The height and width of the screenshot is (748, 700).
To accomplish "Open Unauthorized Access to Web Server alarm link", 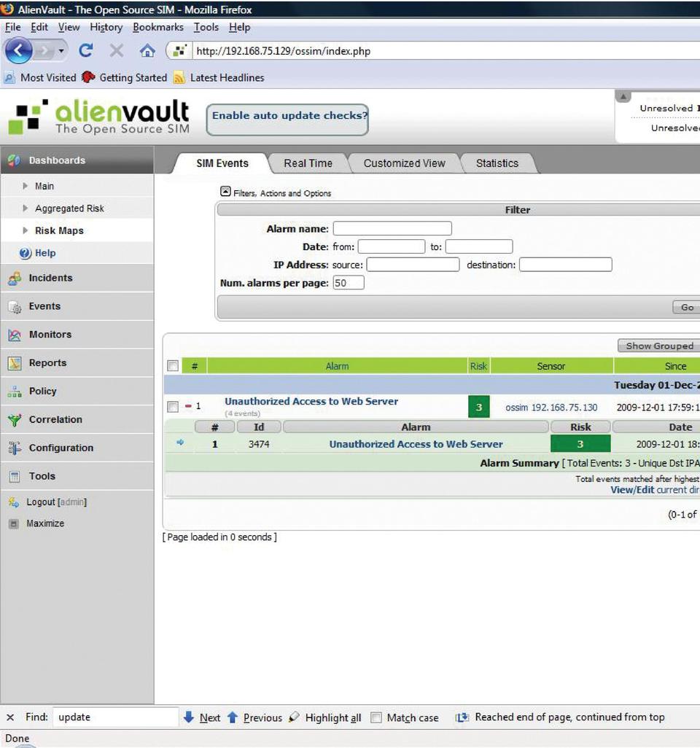I will [x=311, y=401].
